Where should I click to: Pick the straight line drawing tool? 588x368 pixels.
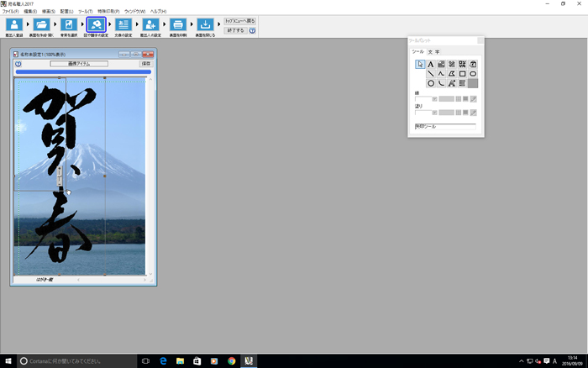click(x=431, y=74)
